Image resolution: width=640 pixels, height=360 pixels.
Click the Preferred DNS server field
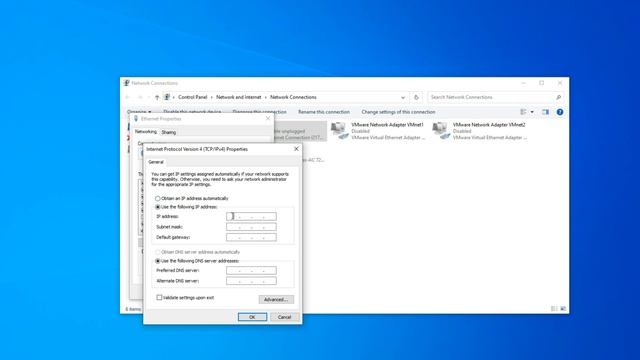pos(251,270)
